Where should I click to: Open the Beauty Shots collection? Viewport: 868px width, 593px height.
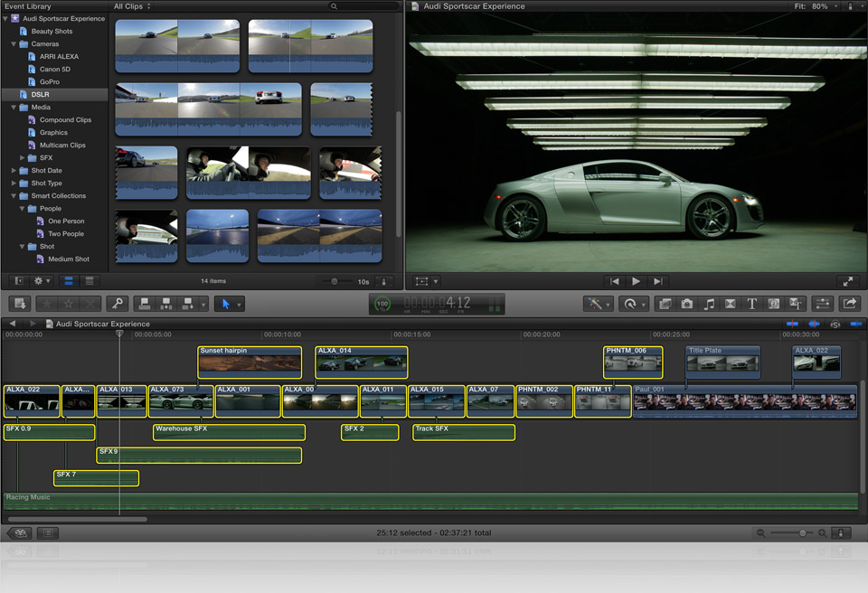click(54, 32)
